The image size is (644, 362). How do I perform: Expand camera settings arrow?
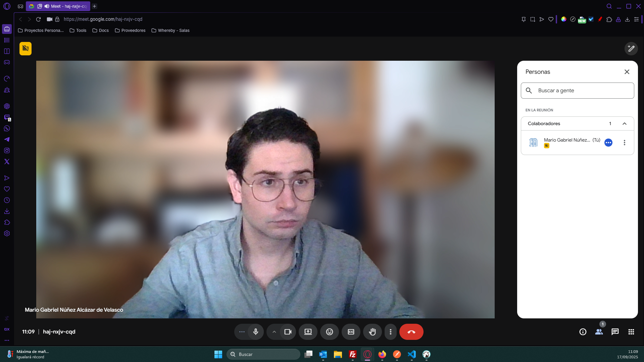[274, 332]
